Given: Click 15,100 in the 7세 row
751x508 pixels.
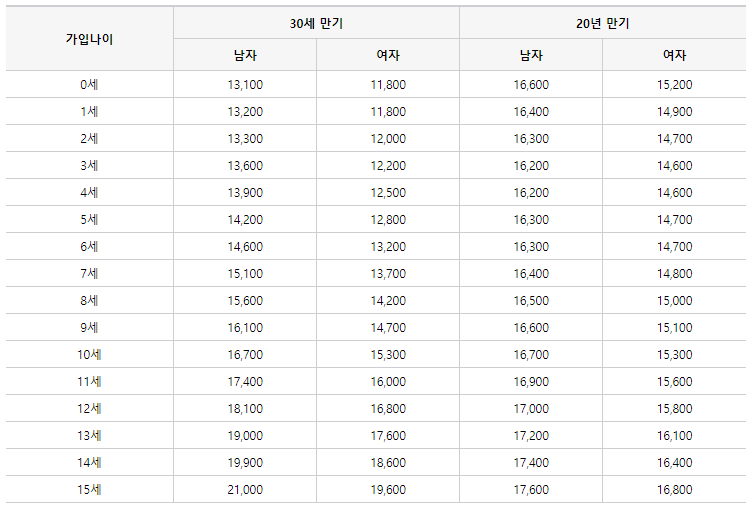Looking at the screenshot, I should [x=245, y=274].
